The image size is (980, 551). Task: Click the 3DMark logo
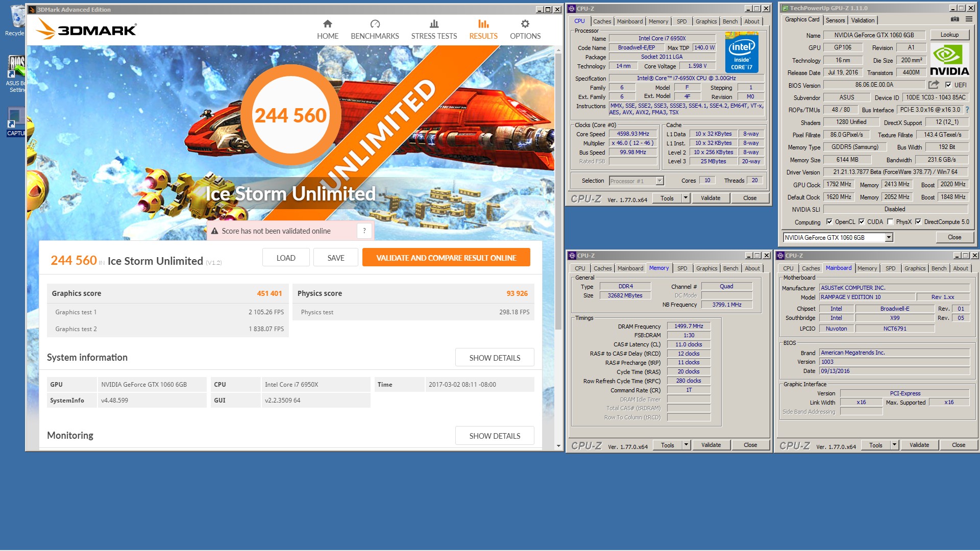[x=86, y=29]
